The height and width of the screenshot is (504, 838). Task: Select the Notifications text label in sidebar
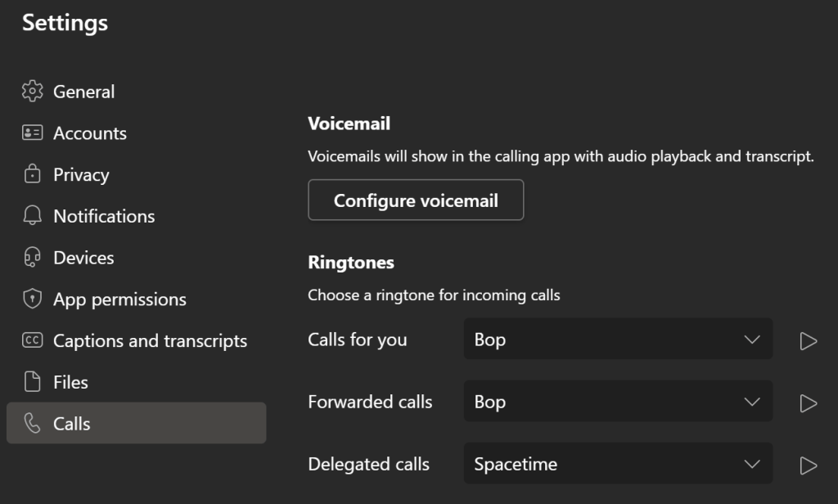(104, 216)
